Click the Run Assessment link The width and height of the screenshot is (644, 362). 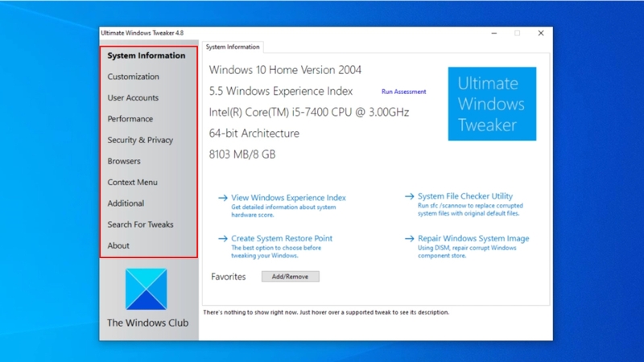tap(404, 92)
